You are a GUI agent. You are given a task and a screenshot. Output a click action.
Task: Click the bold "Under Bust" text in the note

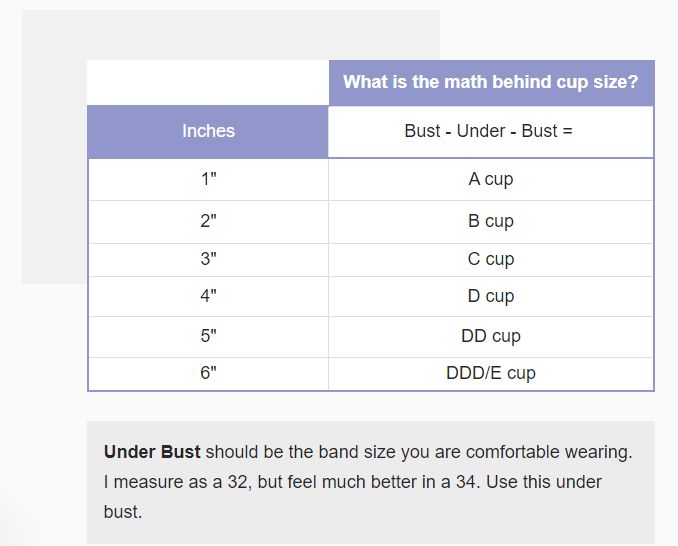coord(152,452)
